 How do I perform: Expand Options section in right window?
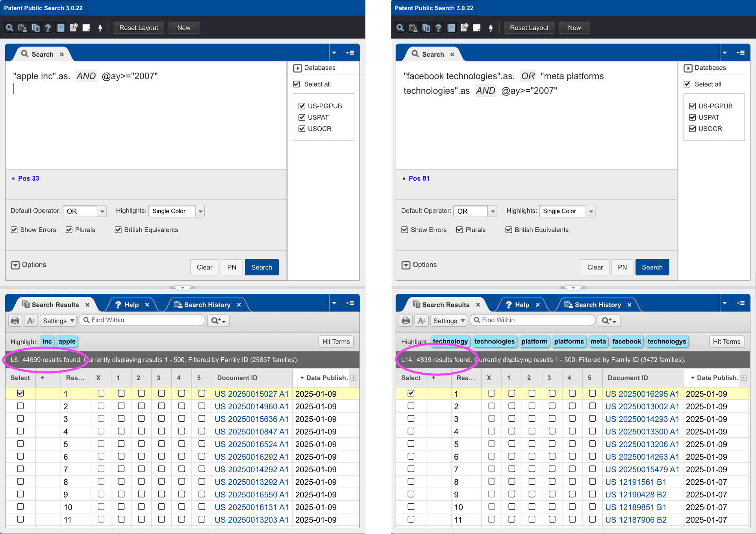tap(406, 265)
